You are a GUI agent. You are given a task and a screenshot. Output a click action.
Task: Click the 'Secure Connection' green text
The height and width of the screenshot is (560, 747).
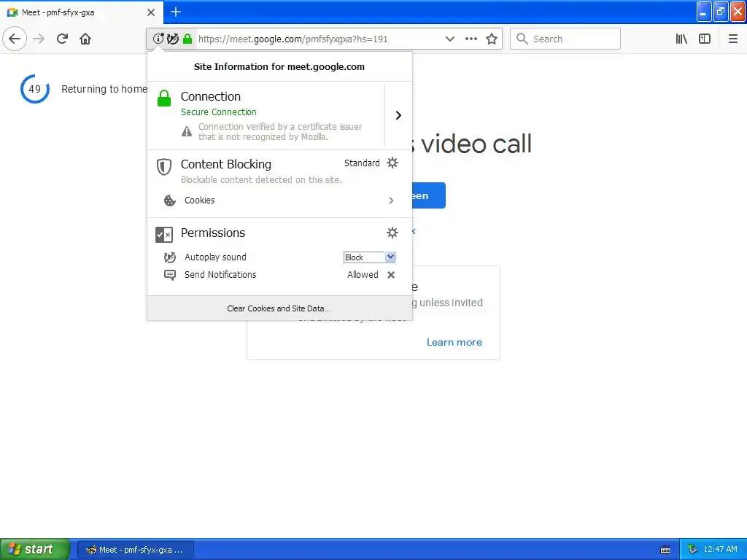[x=219, y=112]
